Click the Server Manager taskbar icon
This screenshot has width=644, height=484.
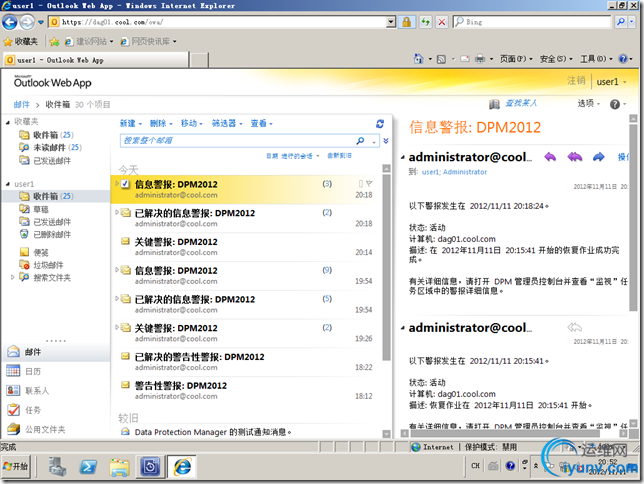click(x=57, y=467)
